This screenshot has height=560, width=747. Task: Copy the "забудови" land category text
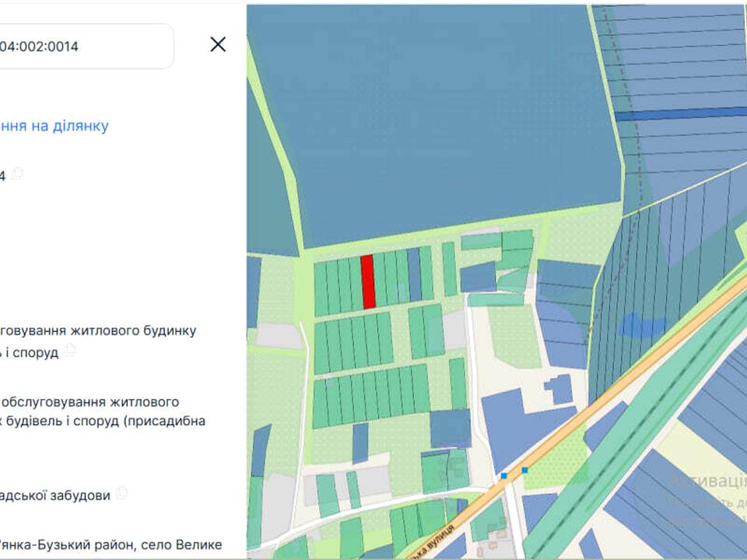point(122,493)
